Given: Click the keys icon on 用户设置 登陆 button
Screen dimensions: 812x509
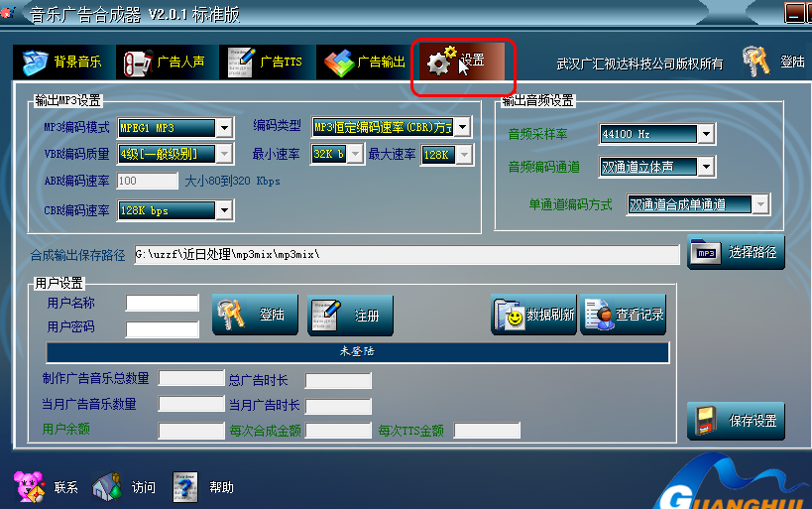Looking at the screenshot, I should (x=231, y=315).
